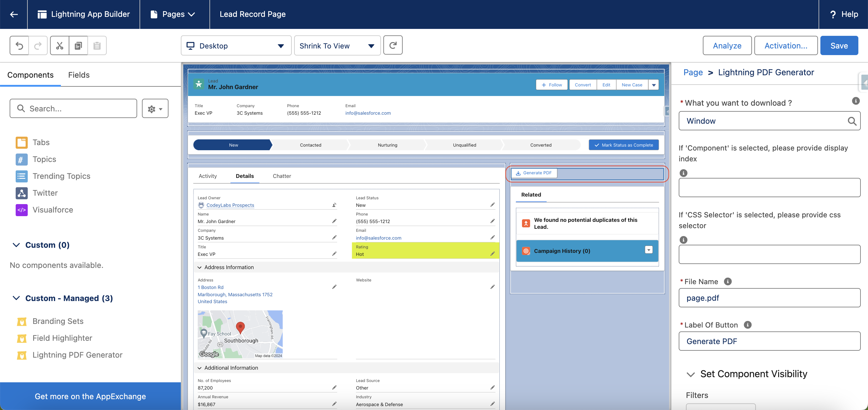Open the component list gear settings dropdown

(155, 108)
